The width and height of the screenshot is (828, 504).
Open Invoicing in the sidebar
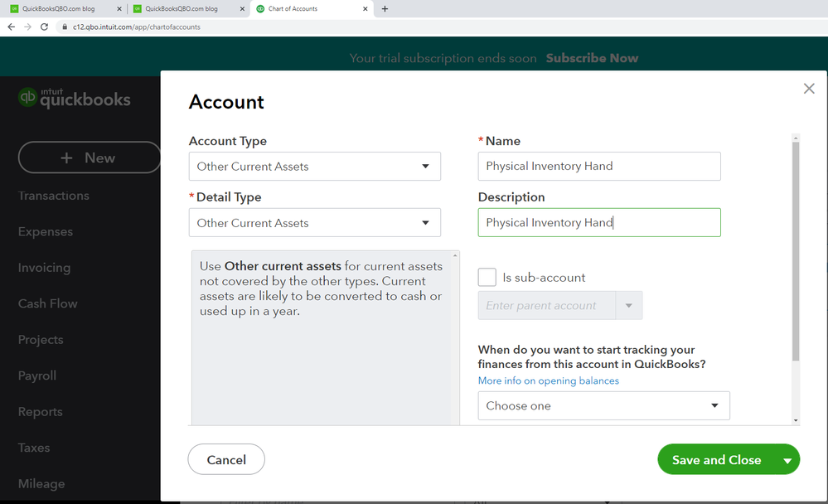[44, 267]
